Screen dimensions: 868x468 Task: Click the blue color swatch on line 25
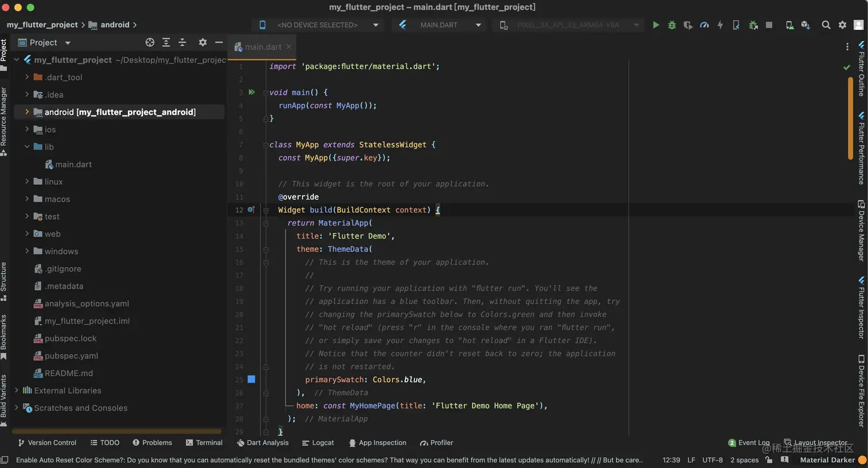(x=251, y=380)
